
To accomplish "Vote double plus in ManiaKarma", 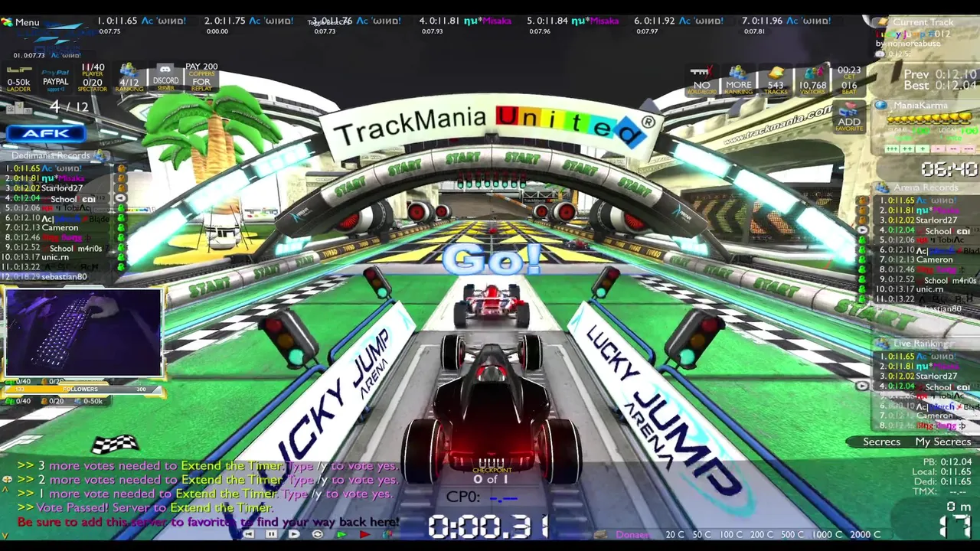I will [x=908, y=149].
